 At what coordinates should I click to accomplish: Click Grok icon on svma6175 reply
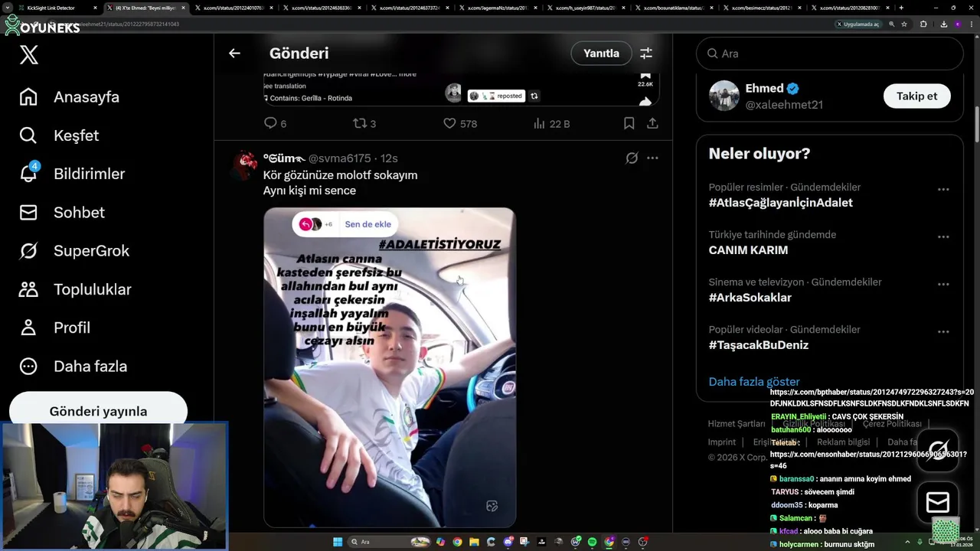pos(632,158)
